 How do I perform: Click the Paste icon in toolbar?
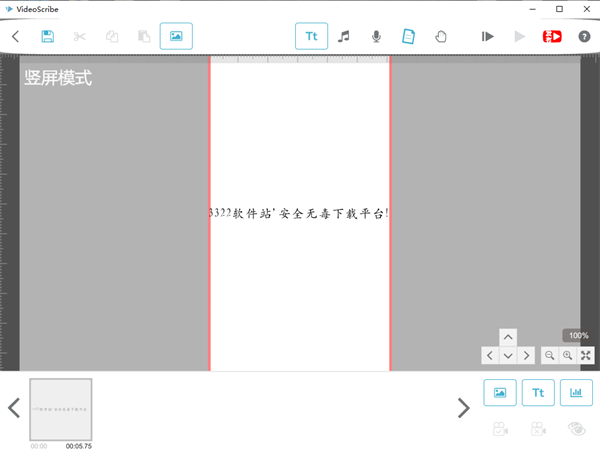[x=144, y=36]
